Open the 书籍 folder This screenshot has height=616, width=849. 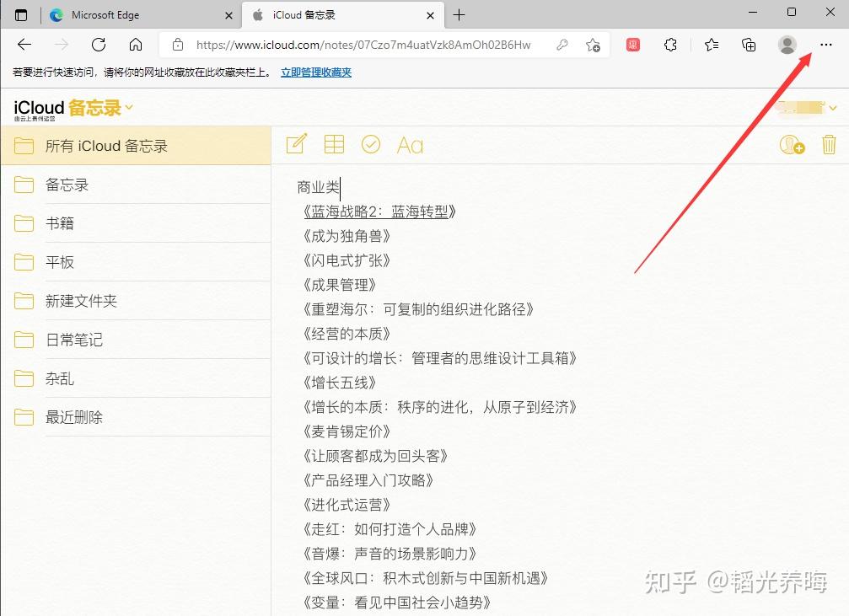click(x=136, y=223)
